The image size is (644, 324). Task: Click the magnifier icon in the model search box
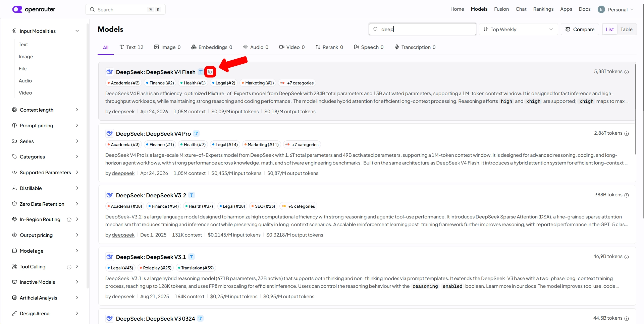[x=376, y=29]
